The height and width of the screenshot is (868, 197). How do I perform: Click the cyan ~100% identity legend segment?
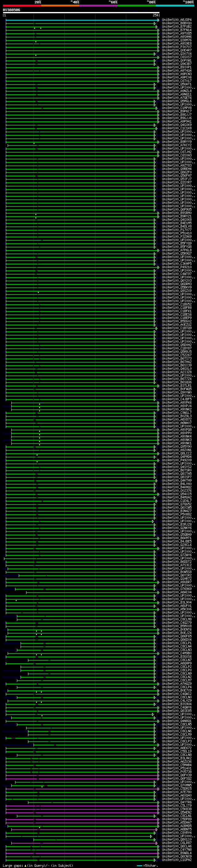[175, 6]
